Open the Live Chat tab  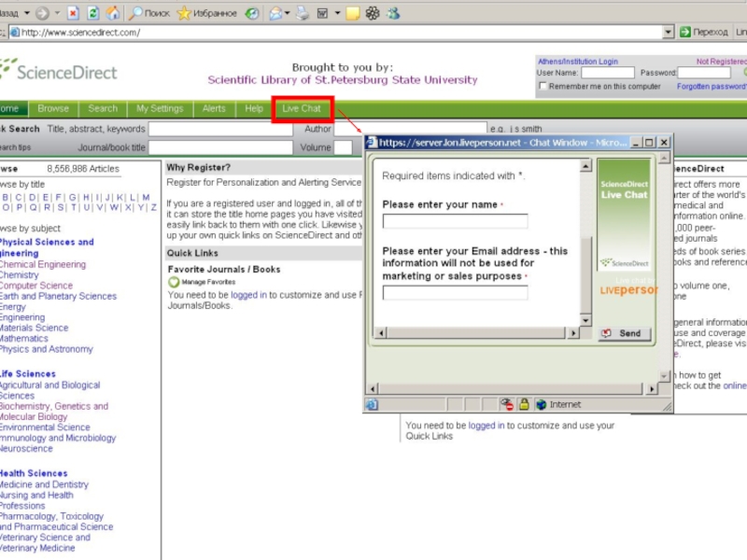pos(302,109)
